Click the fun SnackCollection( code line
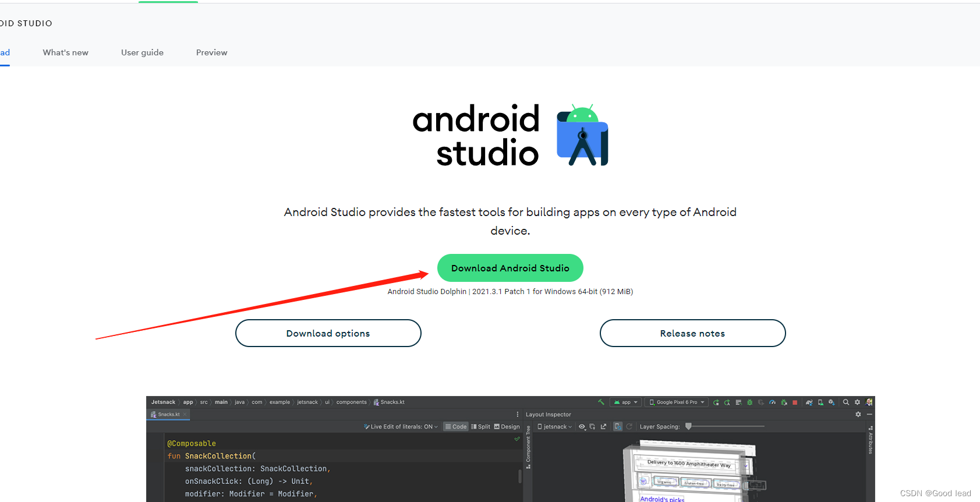Viewport: 980px width, 502px height. coord(211,456)
